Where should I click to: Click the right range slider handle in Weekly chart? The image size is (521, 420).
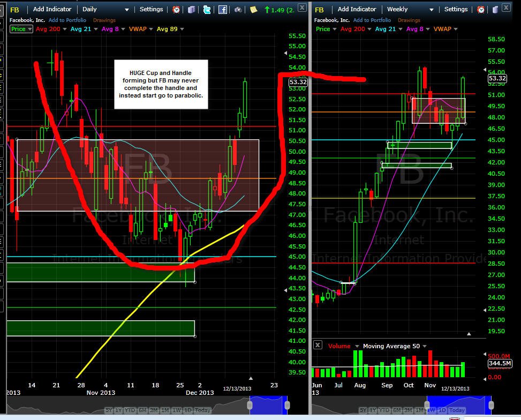(491, 404)
